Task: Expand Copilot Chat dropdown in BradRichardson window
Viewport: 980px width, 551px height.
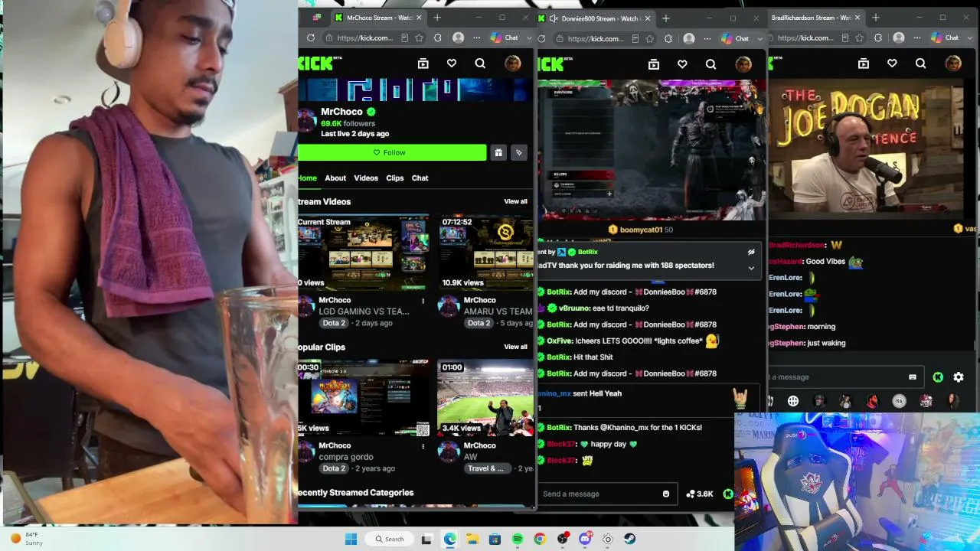Action: [970, 38]
